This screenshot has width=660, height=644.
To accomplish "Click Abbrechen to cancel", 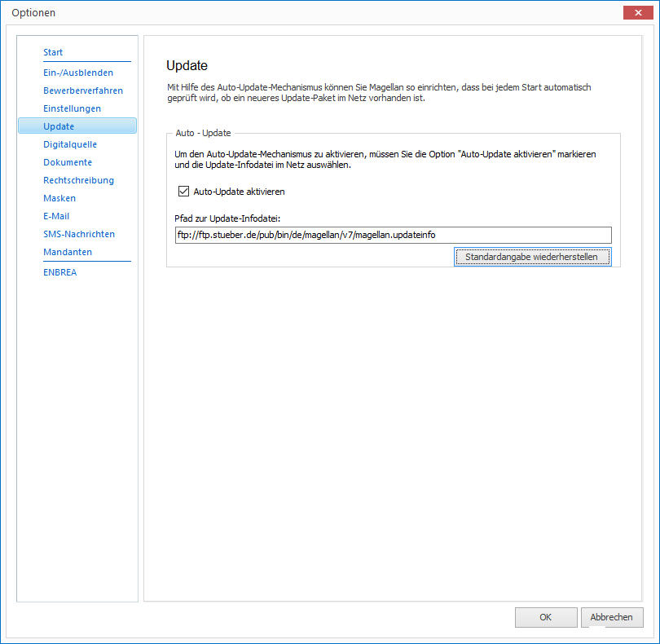I will coord(612,617).
